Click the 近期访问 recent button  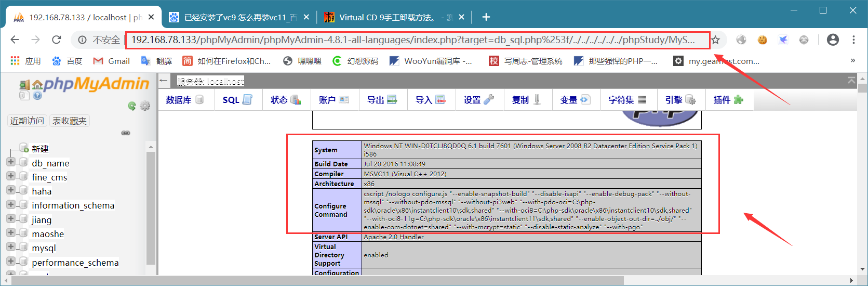[27, 121]
